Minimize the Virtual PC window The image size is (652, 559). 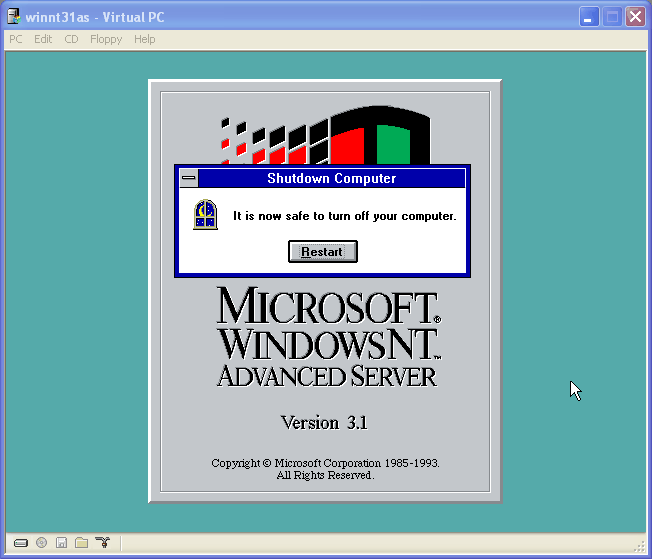589,17
